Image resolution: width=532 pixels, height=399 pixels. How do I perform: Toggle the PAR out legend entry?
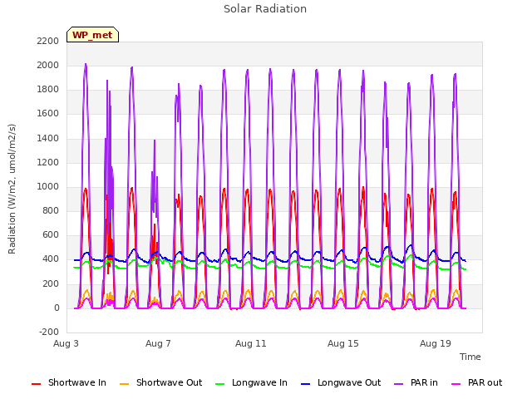tap(476, 382)
